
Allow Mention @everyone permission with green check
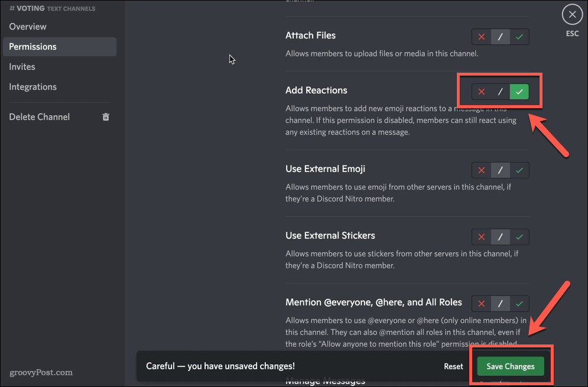tap(519, 304)
